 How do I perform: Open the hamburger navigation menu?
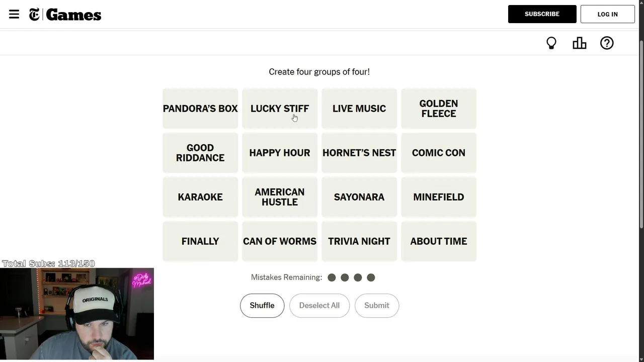(x=14, y=14)
